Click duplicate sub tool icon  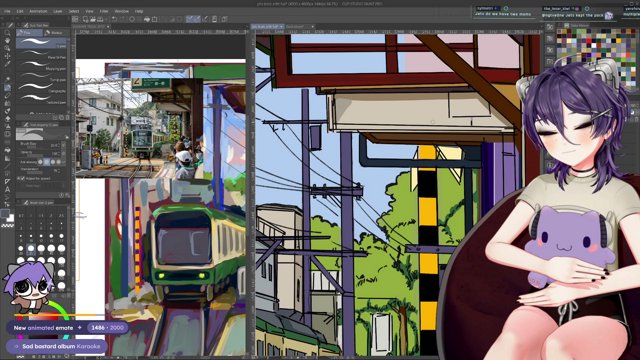[62, 117]
